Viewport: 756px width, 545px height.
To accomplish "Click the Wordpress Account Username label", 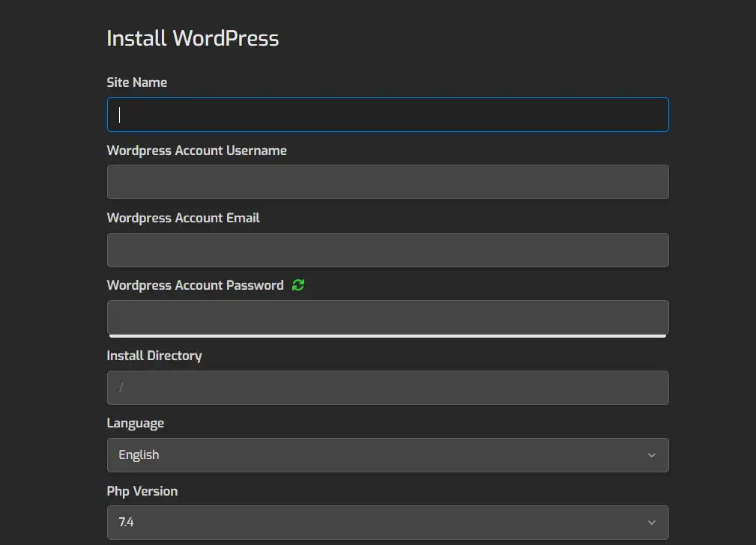I will pos(197,150).
